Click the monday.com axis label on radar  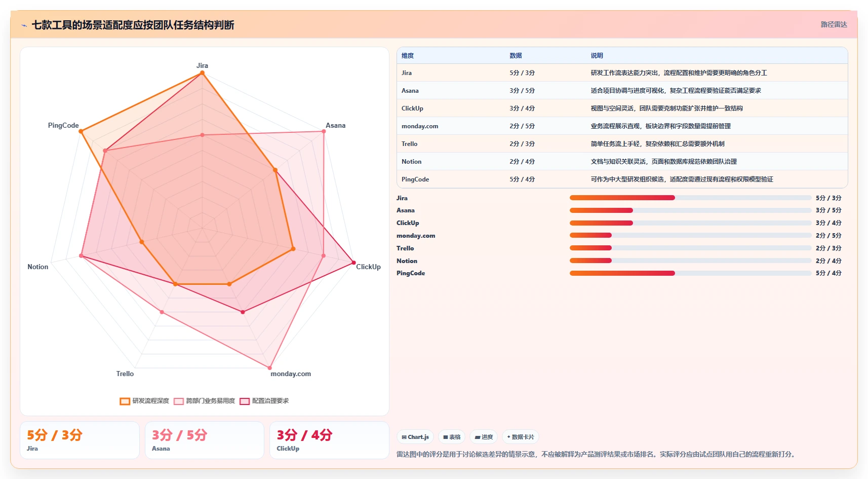pos(291,374)
